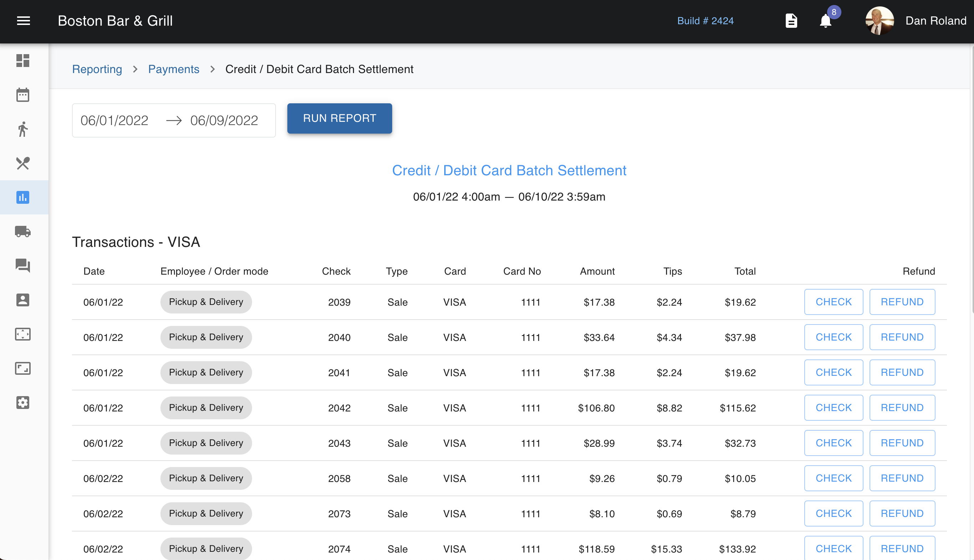Click CHECK for check 2039

click(833, 302)
